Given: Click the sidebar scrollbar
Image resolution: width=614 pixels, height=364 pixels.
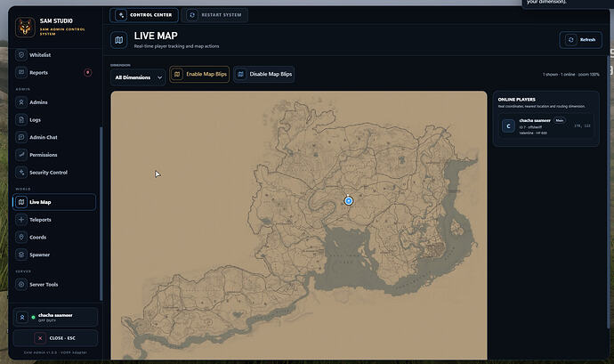Looking at the screenshot, I should 101,214.
